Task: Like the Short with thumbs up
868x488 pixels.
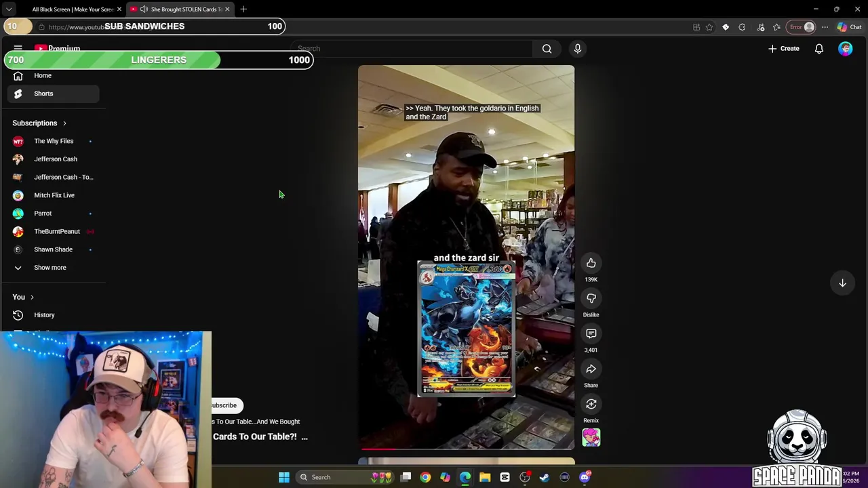Action: [591, 263]
